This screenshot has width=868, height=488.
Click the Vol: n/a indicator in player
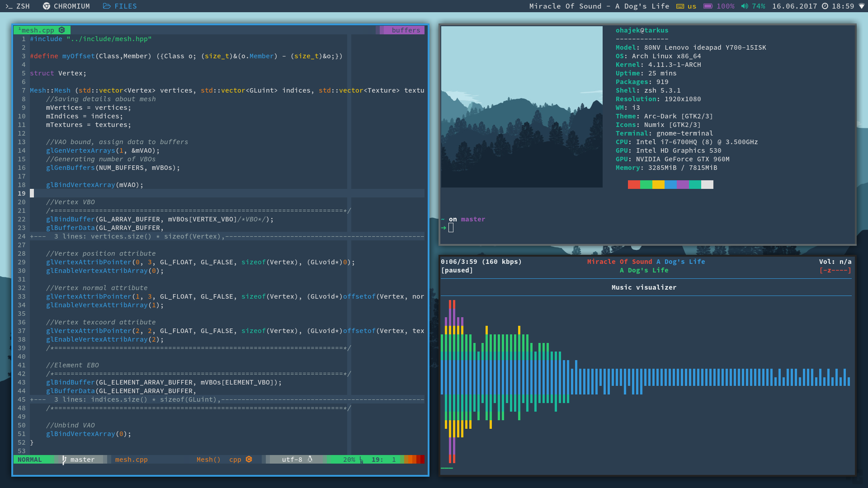pos(835,262)
